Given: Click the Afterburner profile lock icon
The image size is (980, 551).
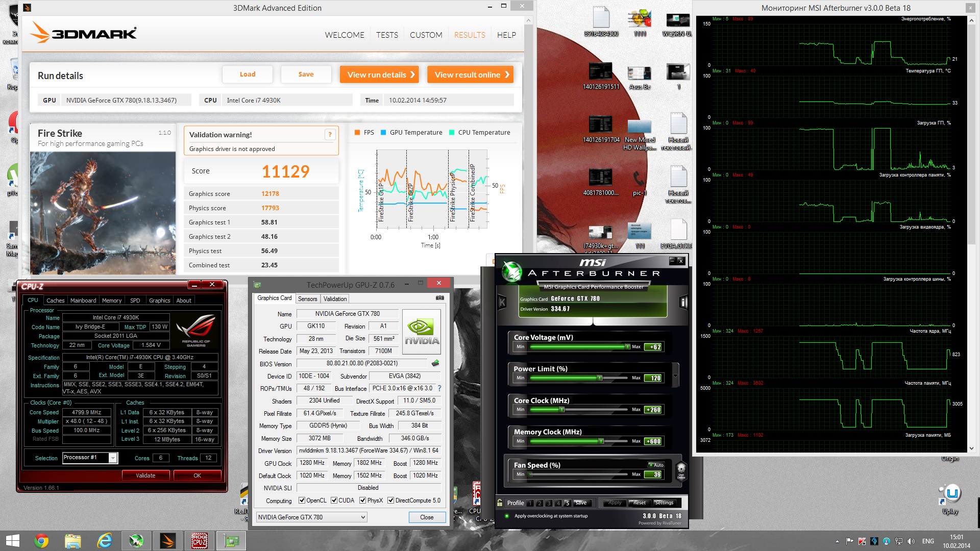Looking at the screenshot, I should (x=500, y=503).
